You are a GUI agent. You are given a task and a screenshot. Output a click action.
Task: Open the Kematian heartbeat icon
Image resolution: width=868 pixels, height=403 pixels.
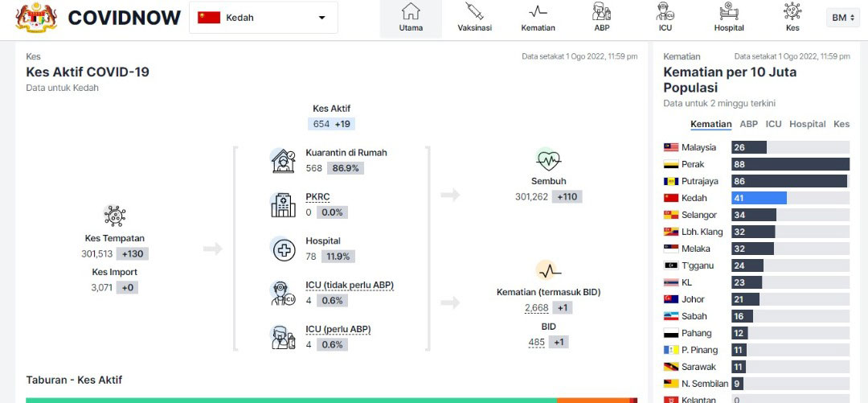[x=538, y=11]
